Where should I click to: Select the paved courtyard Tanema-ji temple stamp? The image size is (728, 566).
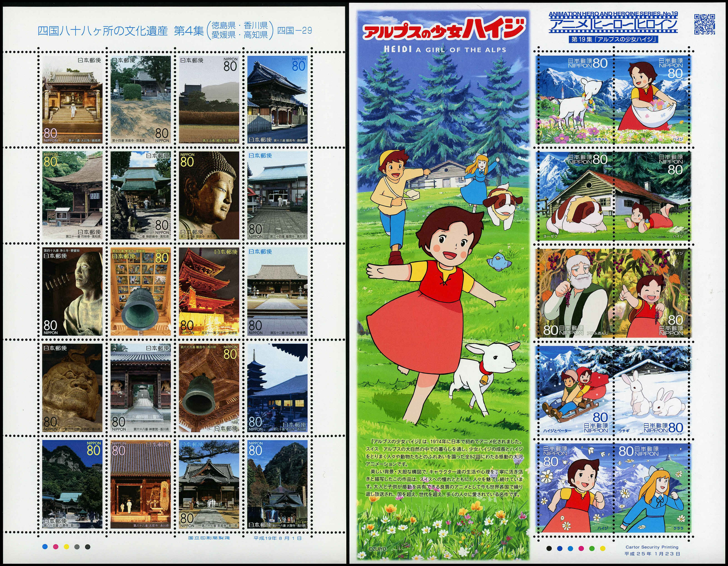(277, 195)
